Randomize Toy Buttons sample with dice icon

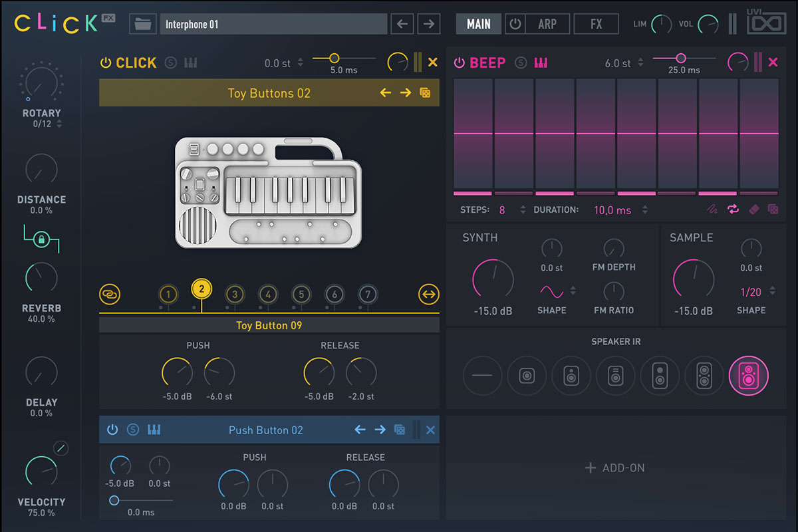tap(425, 93)
